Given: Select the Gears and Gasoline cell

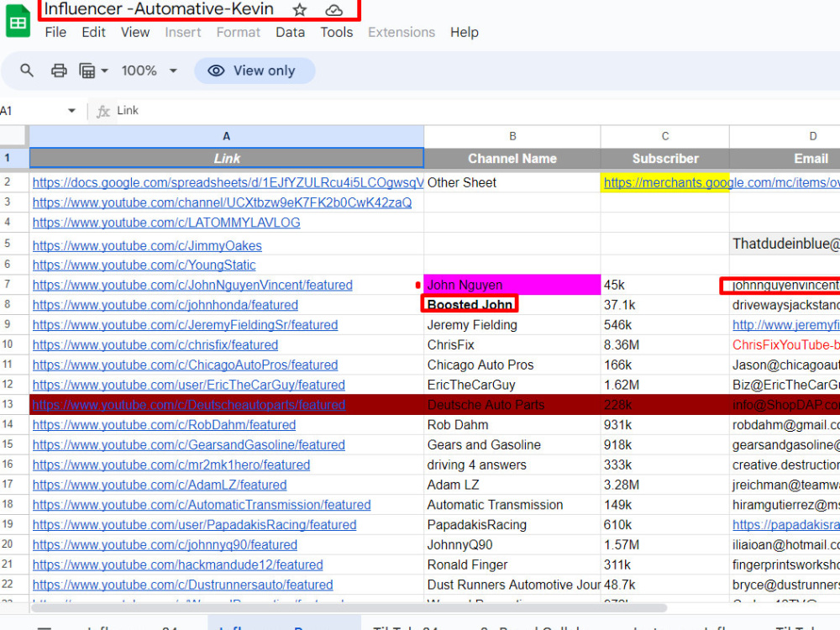Looking at the screenshot, I should tap(512, 444).
